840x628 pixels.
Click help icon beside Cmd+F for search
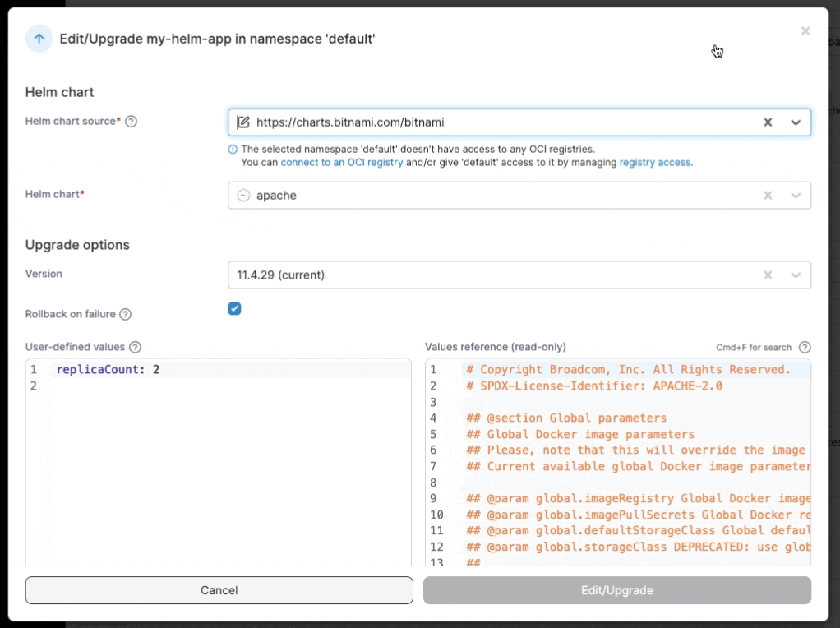click(805, 347)
